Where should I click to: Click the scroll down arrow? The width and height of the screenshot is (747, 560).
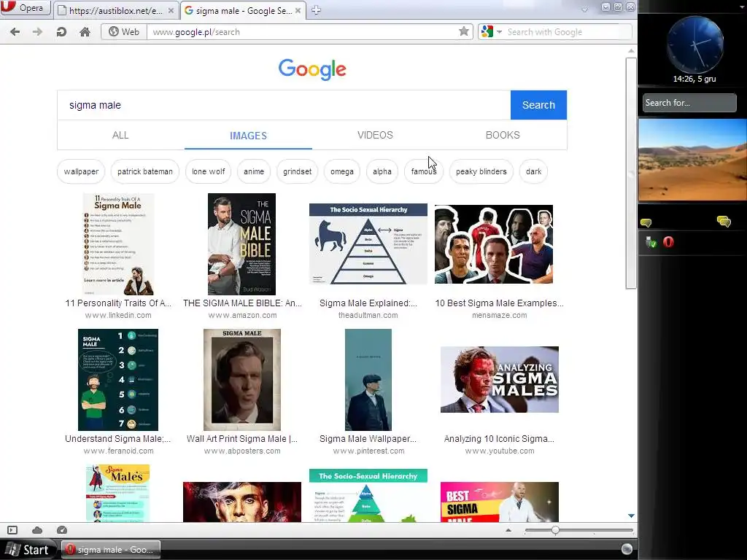click(631, 516)
